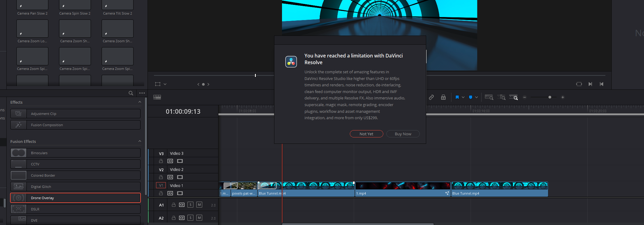
Task: Go to next keyframe arrow under viewer
Action: (208, 84)
